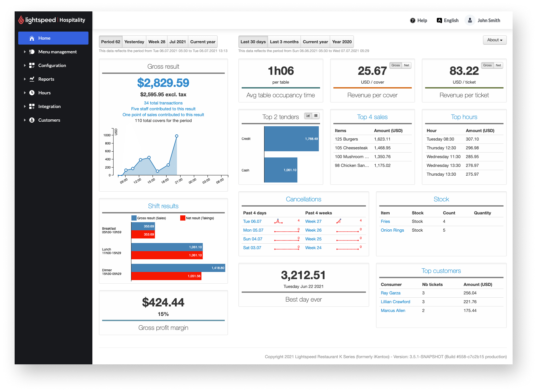Switch Revenue per ticket to Net

[x=498, y=65]
